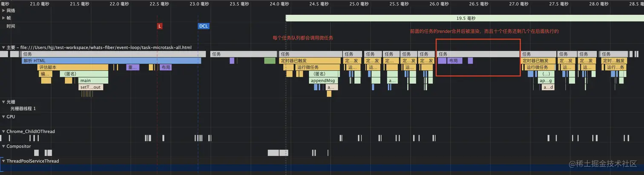Viewport: 644px width, 175px height.
Task: Select the a…d block
Action: click(548, 87)
